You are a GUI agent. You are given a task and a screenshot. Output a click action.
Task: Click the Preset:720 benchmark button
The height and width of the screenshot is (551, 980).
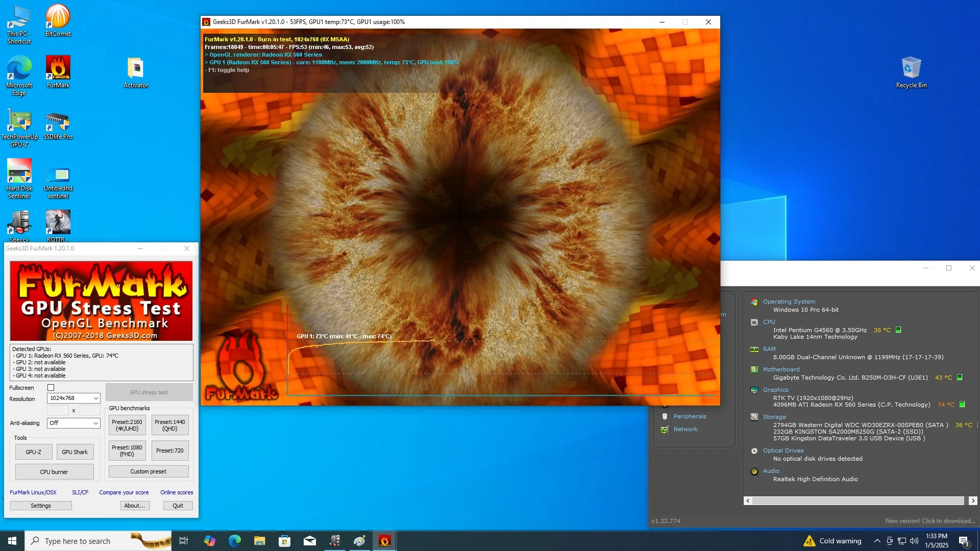pyautogui.click(x=170, y=451)
